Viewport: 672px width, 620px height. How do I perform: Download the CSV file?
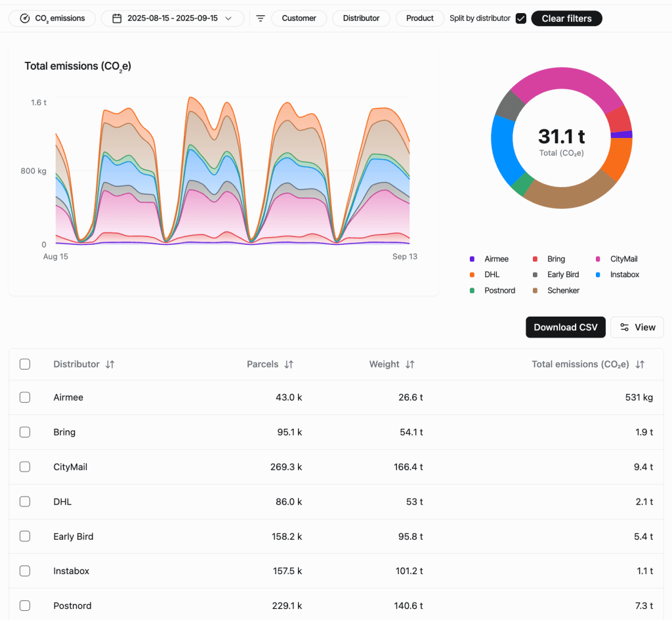[x=565, y=327]
